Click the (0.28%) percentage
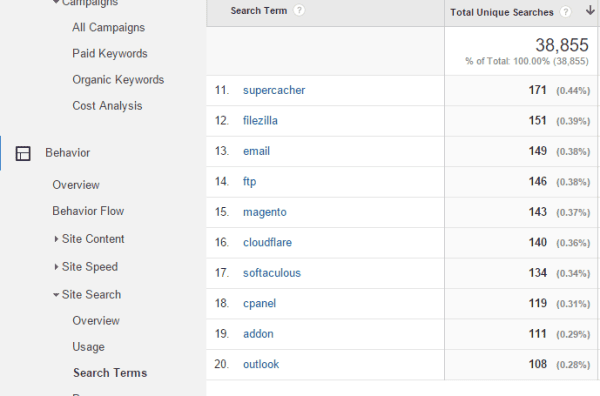 (x=573, y=365)
